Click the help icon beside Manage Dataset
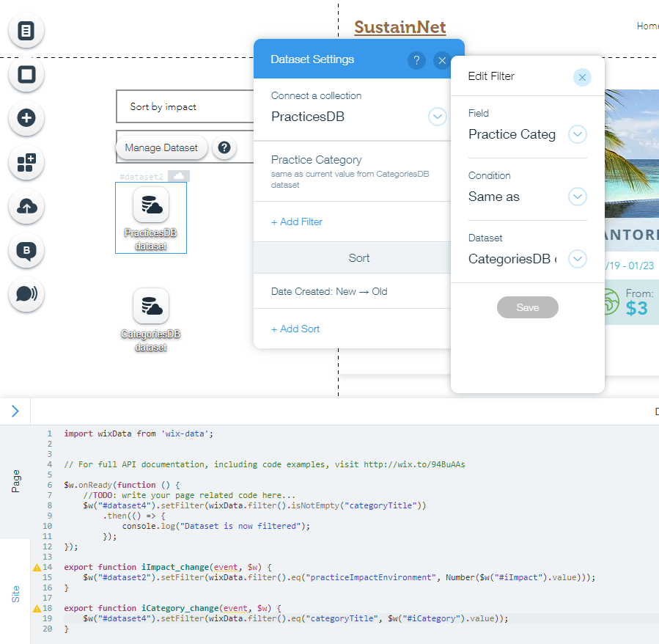This screenshot has width=659, height=644. pos(224,147)
